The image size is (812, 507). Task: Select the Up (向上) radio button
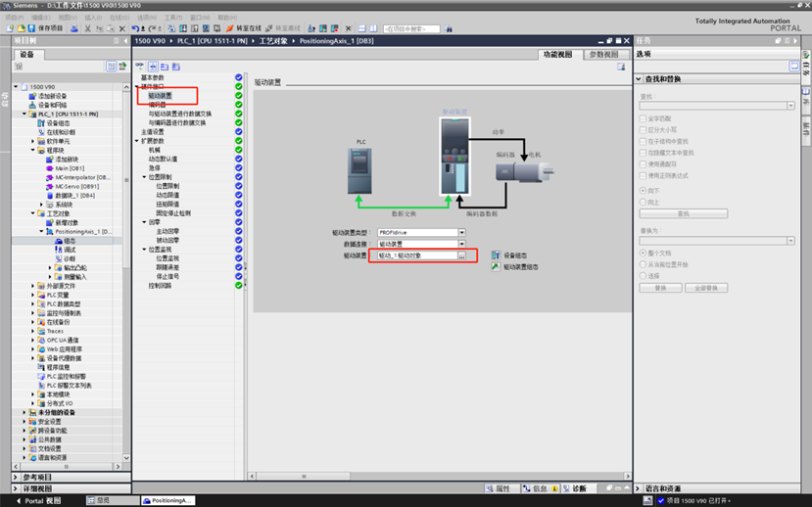(643, 203)
